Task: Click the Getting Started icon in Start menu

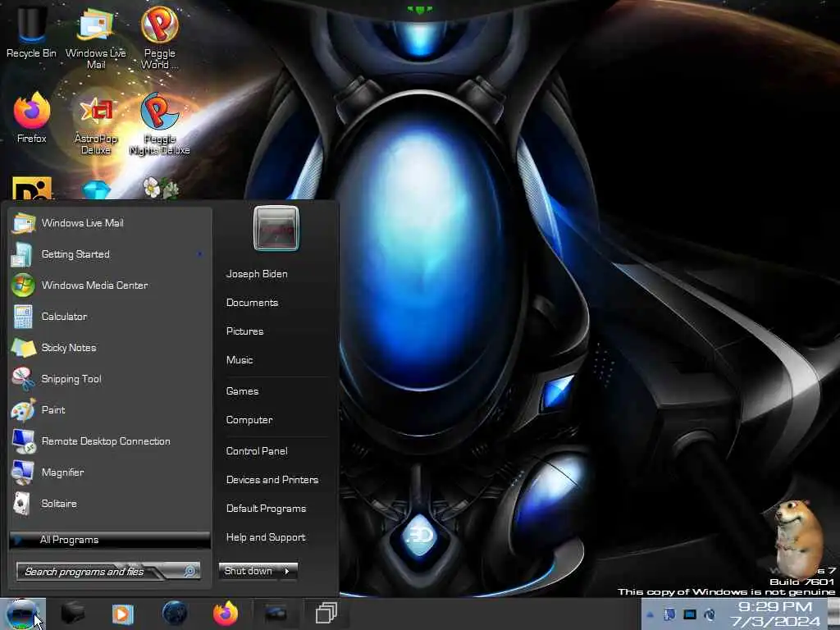Action: [x=22, y=254]
